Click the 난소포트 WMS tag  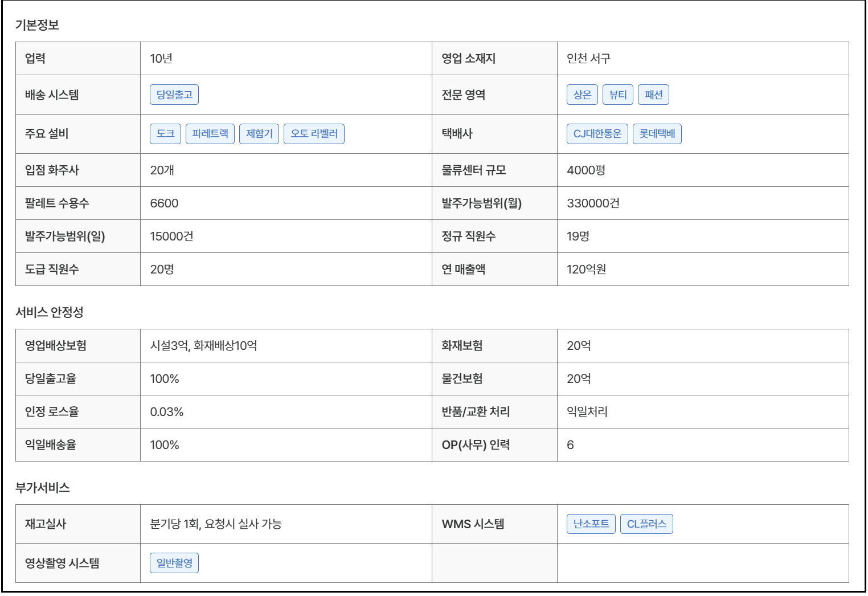tap(591, 524)
